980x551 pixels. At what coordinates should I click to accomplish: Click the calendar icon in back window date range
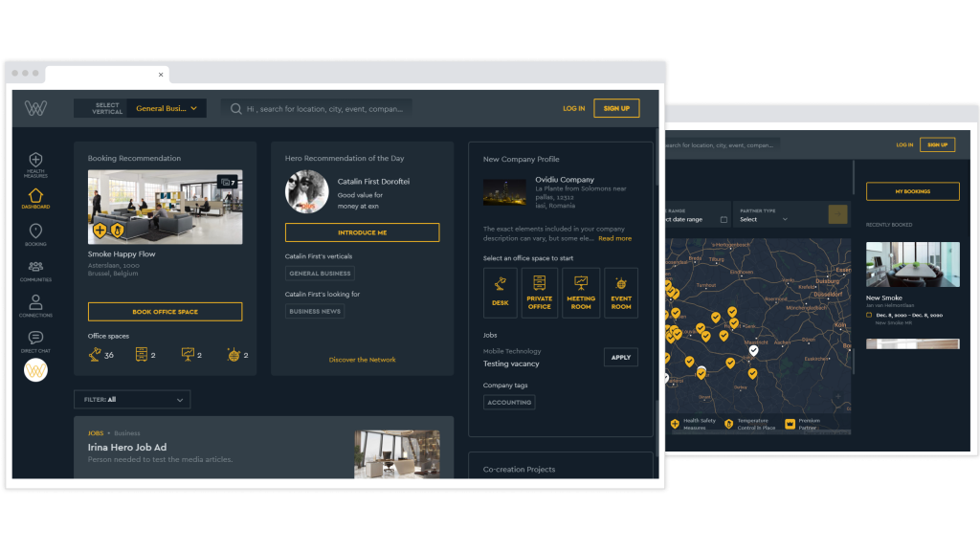(x=724, y=219)
